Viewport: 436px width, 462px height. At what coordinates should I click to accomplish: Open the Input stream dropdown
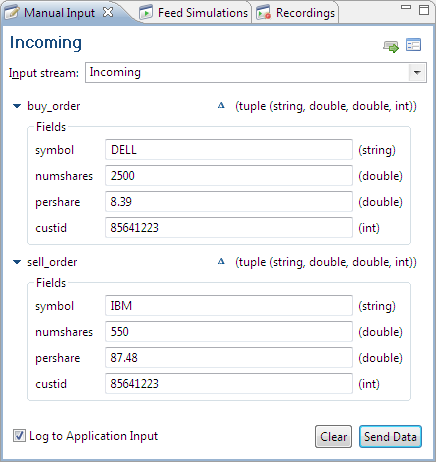click(417, 72)
